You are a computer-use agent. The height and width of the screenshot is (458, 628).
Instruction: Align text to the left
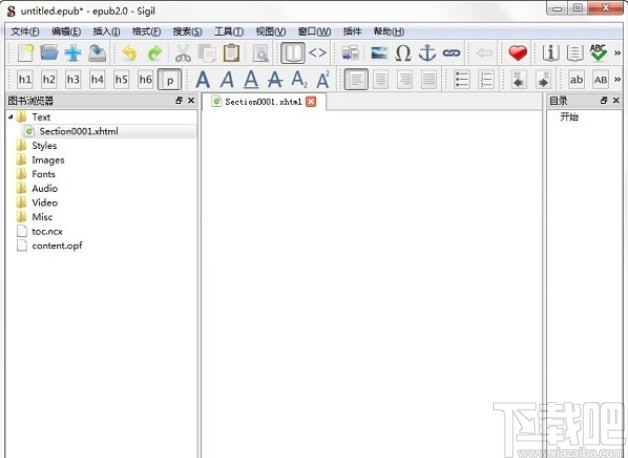pyautogui.click(x=356, y=79)
